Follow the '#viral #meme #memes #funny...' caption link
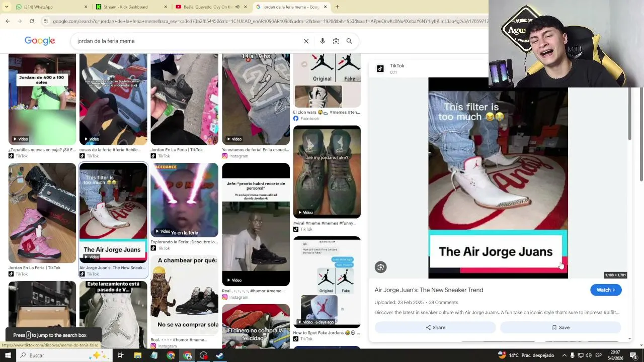 325,223
